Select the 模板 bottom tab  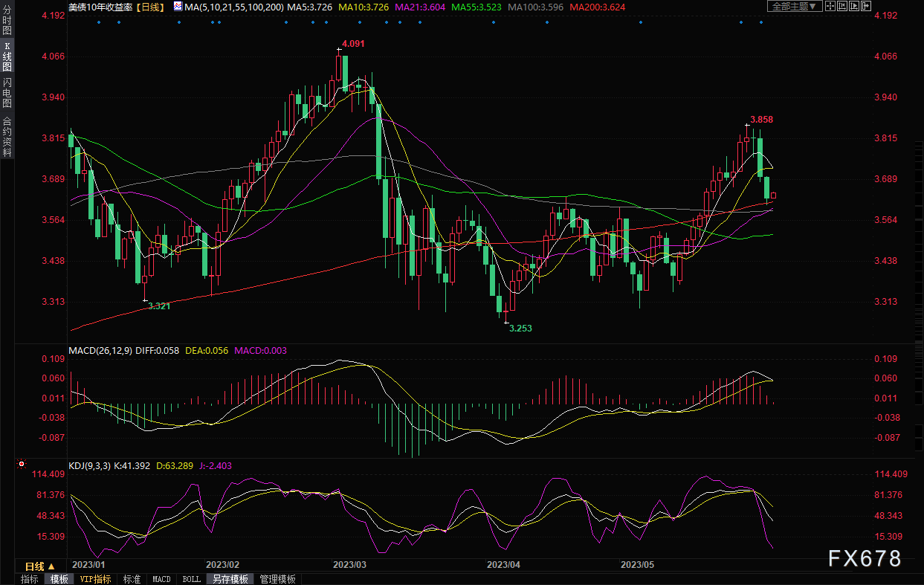(x=59, y=579)
